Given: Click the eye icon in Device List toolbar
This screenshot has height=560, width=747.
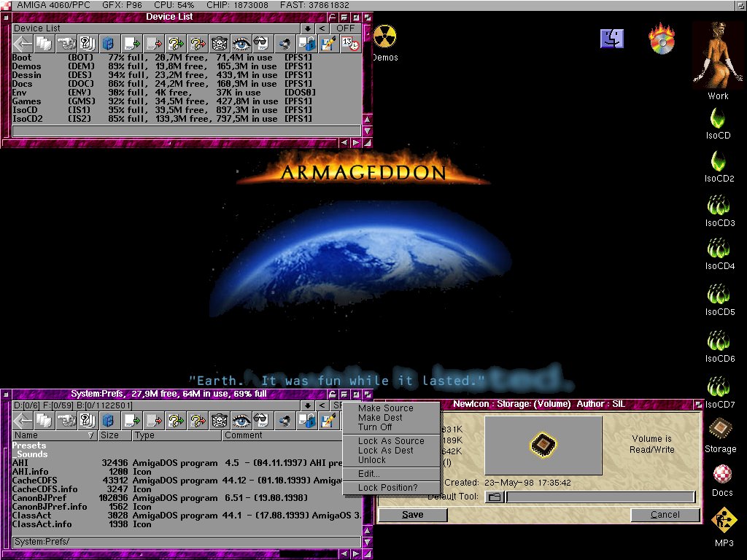Looking at the screenshot, I should [241, 44].
